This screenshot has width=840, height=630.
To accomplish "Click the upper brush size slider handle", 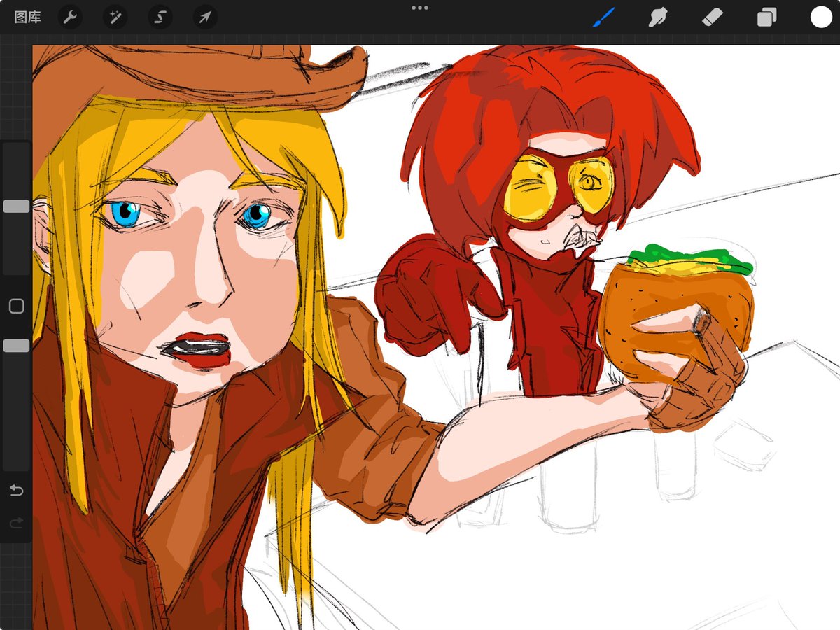I will pos(16,206).
